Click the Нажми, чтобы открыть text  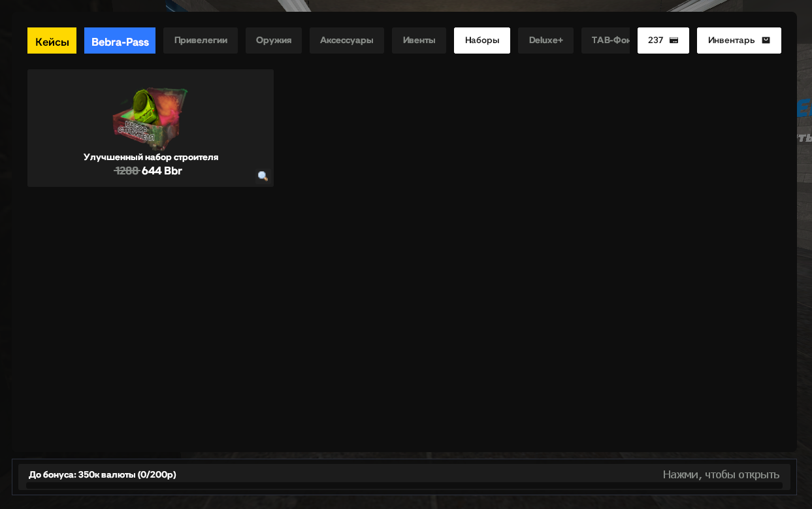pyautogui.click(x=721, y=474)
